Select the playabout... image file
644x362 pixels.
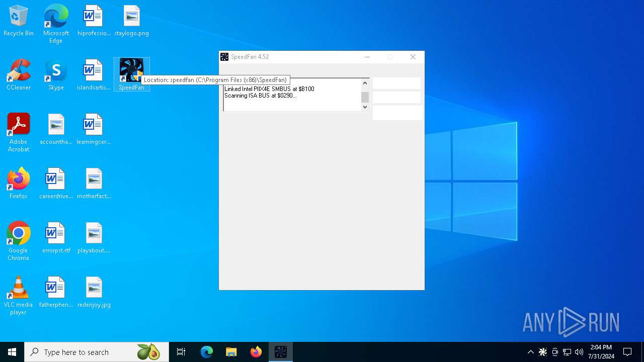click(x=94, y=238)
